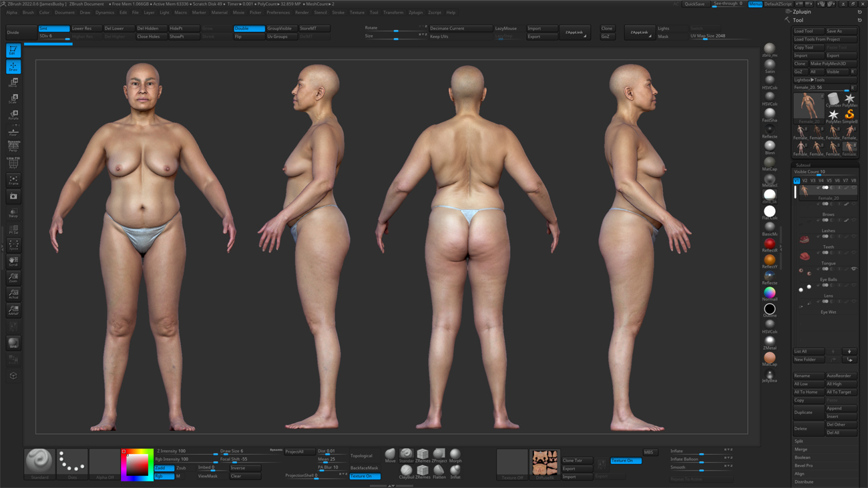Toggle Transparency icon in left shelf

point(13,213)
